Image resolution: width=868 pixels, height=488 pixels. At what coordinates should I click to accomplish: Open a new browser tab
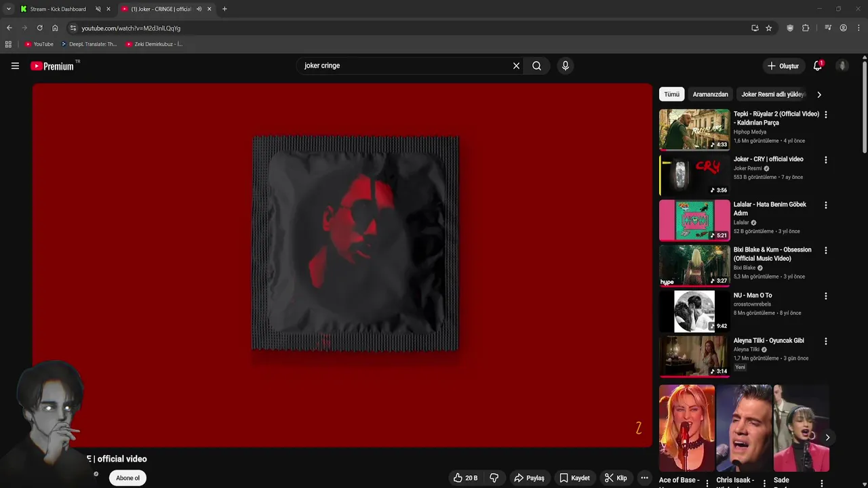coord(224,9)
